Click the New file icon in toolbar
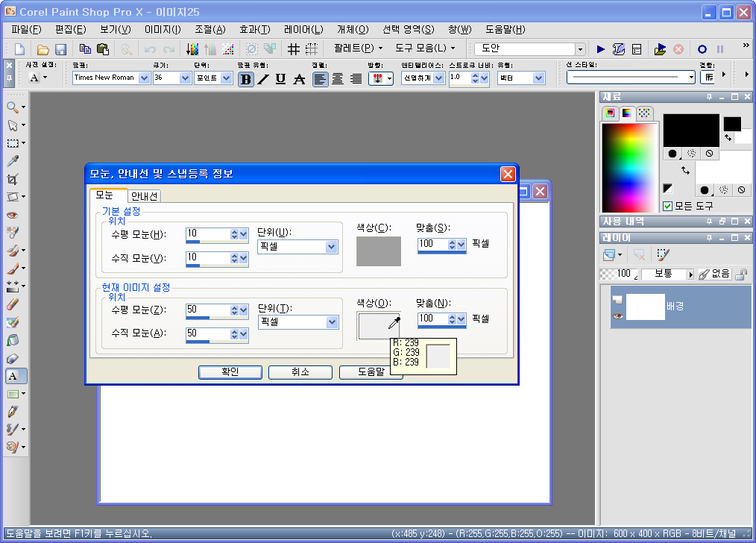 20,49
